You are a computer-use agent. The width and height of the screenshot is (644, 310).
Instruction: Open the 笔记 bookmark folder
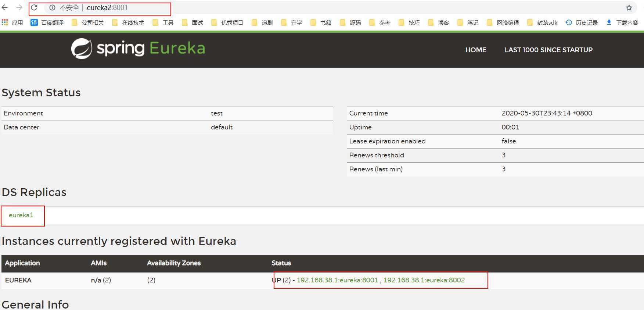click(x=468, y=22)
